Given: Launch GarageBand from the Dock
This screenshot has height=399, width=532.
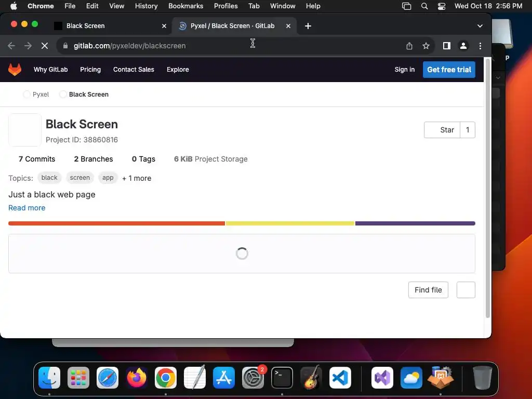Looking at the screenshot, I should 311,377.
